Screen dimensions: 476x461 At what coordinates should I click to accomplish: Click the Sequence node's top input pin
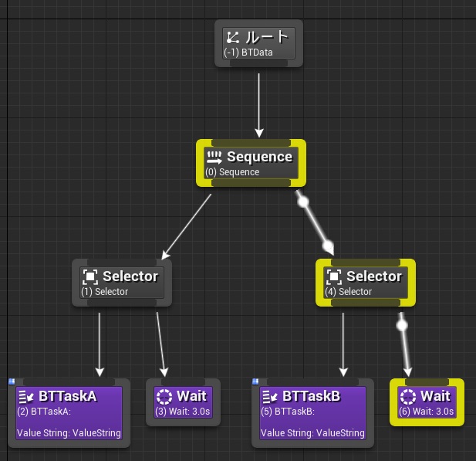point(251,143)
